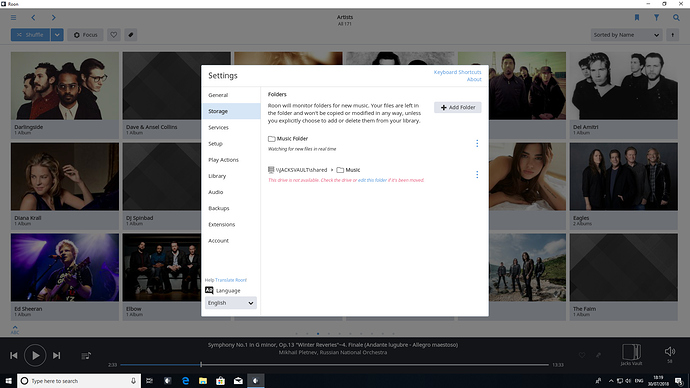Click the Windows taskbar search box
Image resolution: width=690 pixels, height=388 pixels.
[x=79, y=381]
